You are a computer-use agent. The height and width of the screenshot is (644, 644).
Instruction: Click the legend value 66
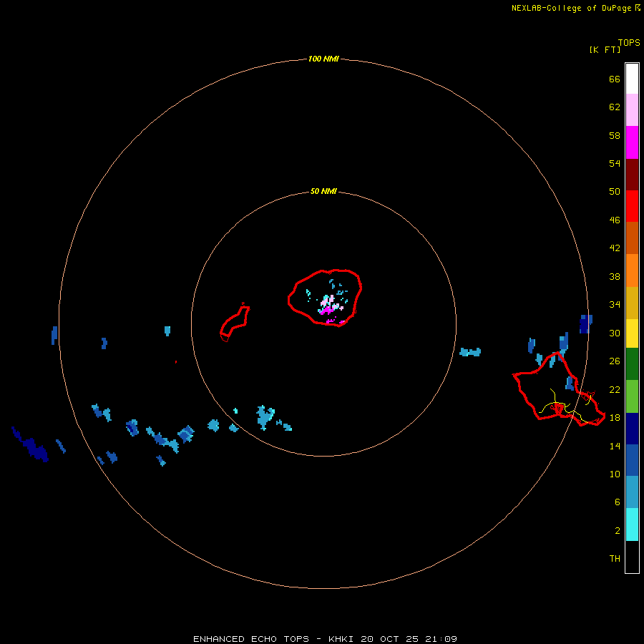pyautogui.click(x=615, y=79)
